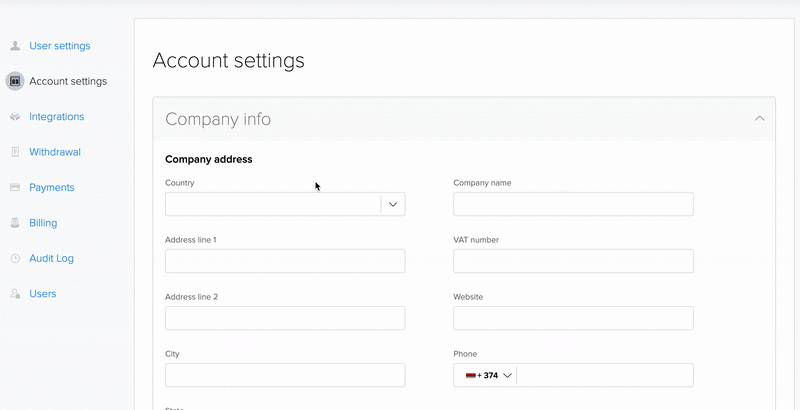
Task: Click the Withdrawal document icon
Action: pos(15,152)
